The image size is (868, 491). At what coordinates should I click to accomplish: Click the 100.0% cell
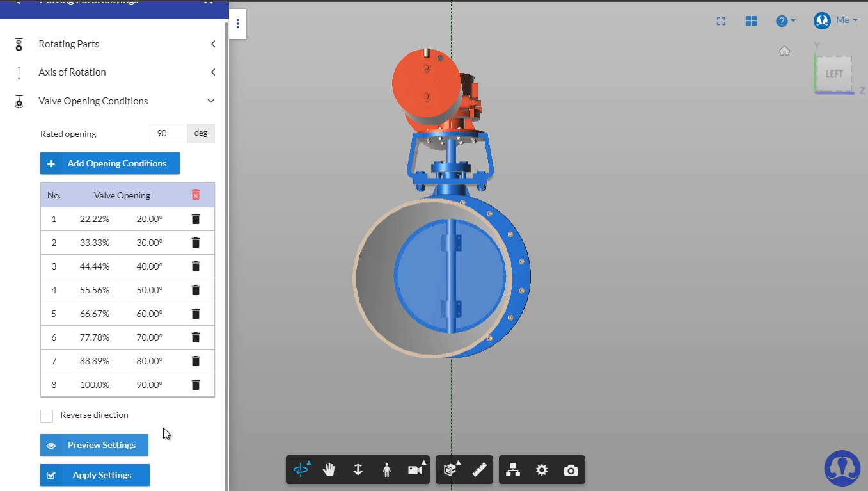click(95, 385)
